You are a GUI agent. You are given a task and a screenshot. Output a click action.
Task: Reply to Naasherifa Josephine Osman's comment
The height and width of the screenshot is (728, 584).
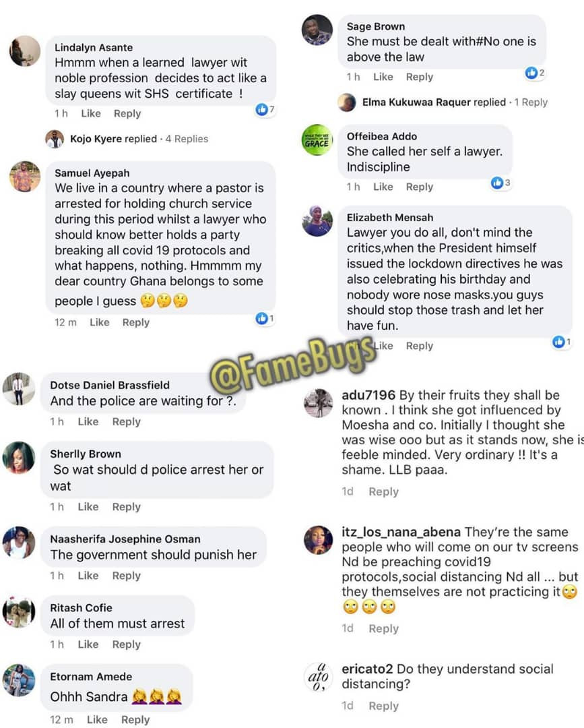pos(126,575)
